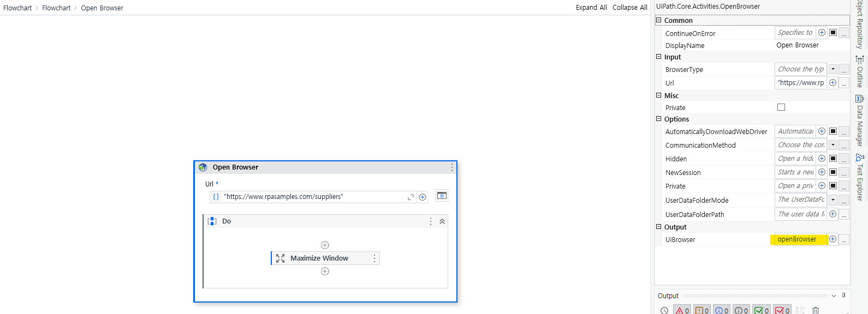Add activity above Maximize Window
Viewport: 868px width, 314px height.
[325, 245]
